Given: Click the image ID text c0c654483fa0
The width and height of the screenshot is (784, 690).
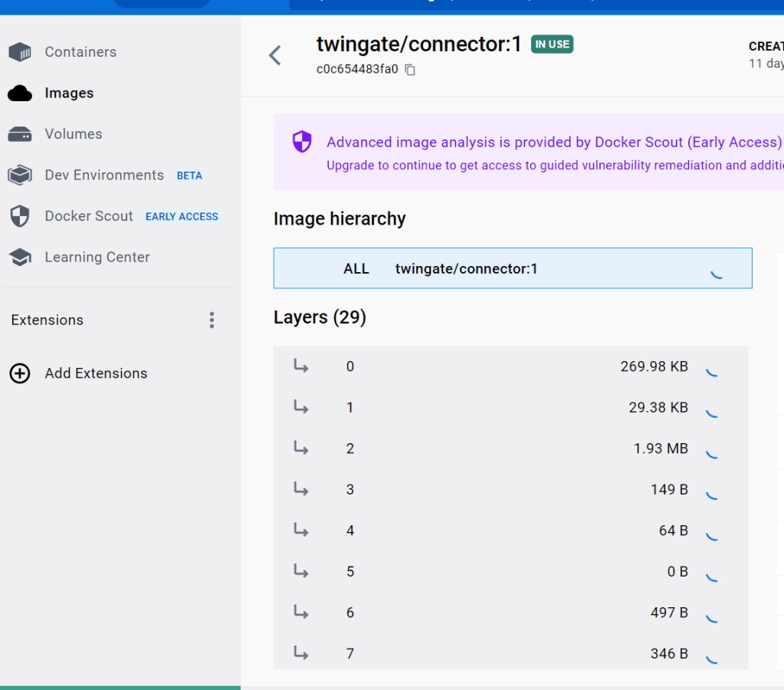Looking at the screenshot, I should 357,69.
